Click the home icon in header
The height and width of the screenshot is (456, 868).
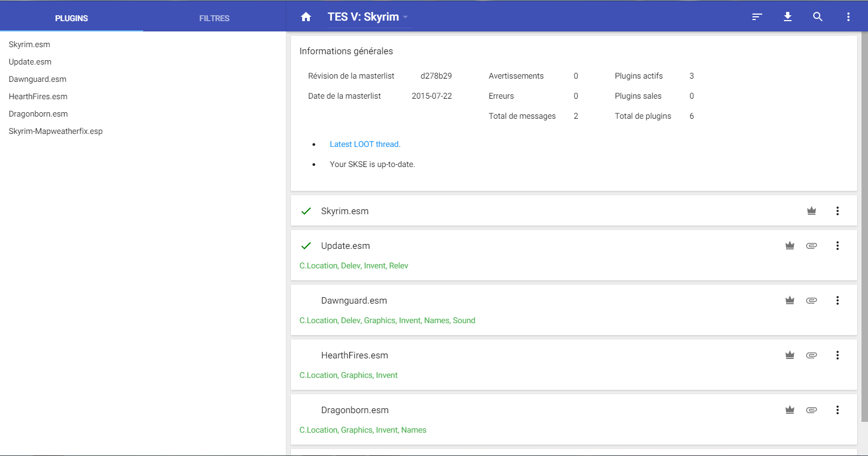(306, 17)
